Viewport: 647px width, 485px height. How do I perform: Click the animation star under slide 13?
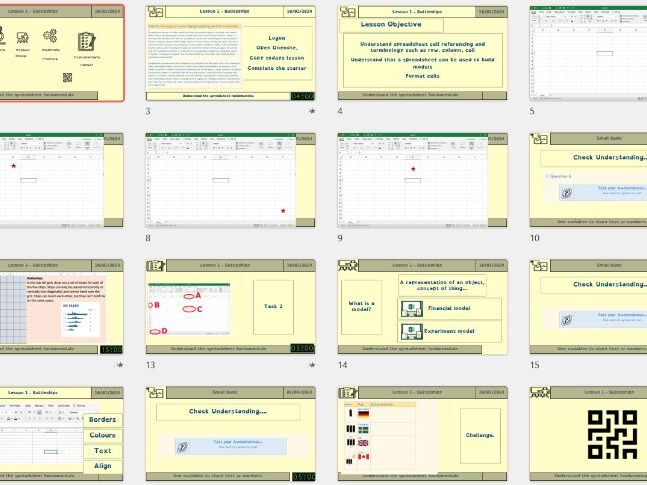pyautogui.click(x=312, y=365)
